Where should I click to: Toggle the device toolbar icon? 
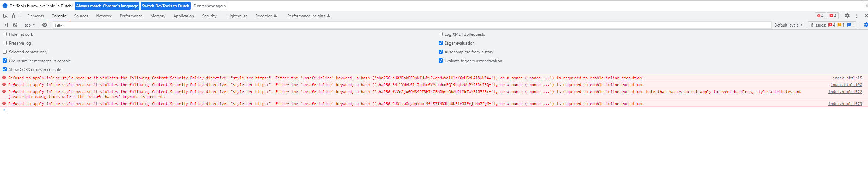15,16
